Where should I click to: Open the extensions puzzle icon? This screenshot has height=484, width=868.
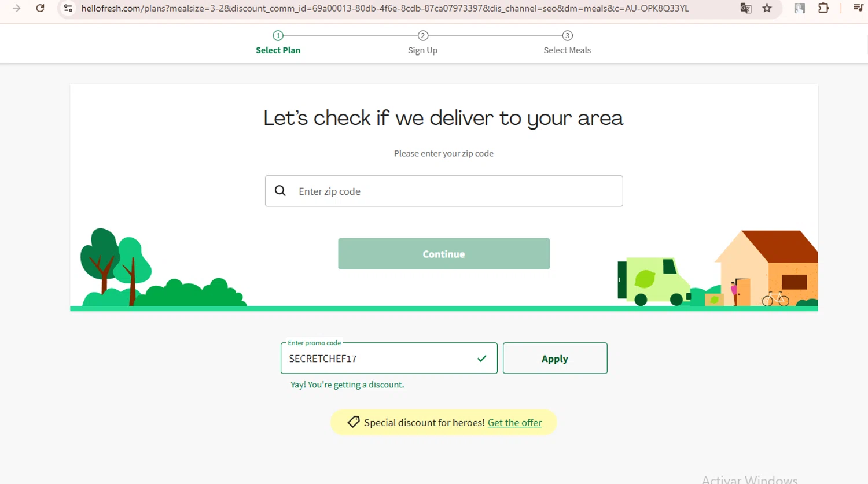[823, 8]
